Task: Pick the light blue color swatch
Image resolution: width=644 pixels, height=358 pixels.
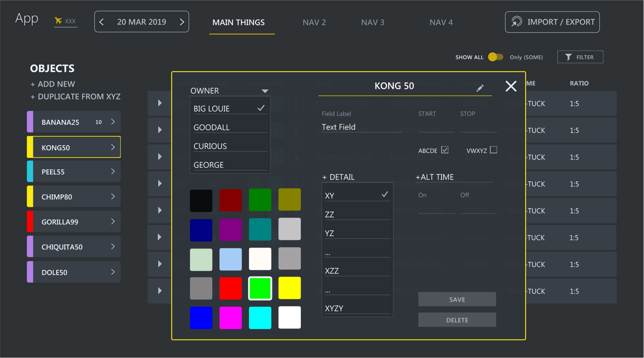Action: tap(231, 259)
